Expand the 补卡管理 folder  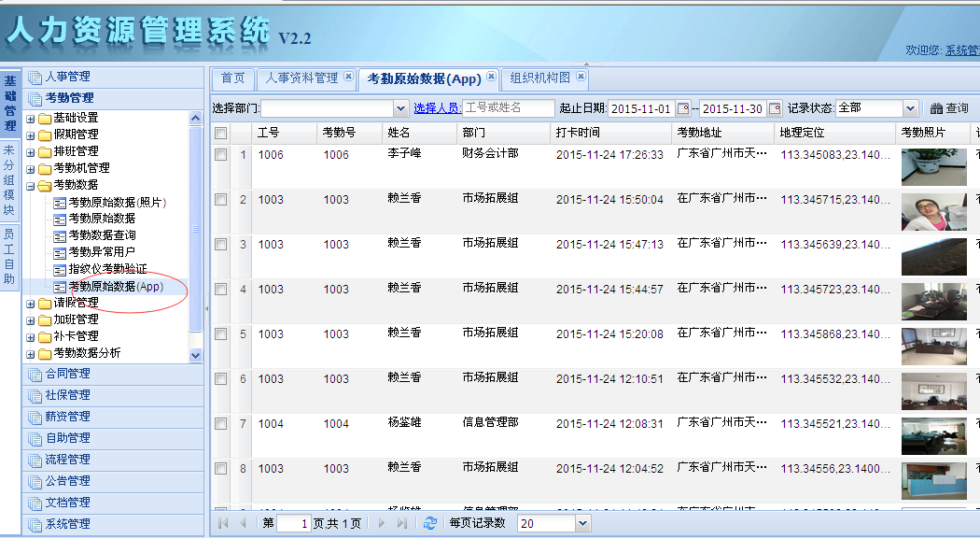(31, 337)
